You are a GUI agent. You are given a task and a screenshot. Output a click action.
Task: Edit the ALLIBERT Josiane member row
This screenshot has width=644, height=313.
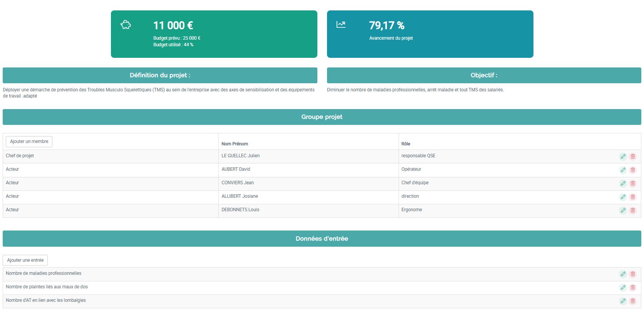pos(623,197)
